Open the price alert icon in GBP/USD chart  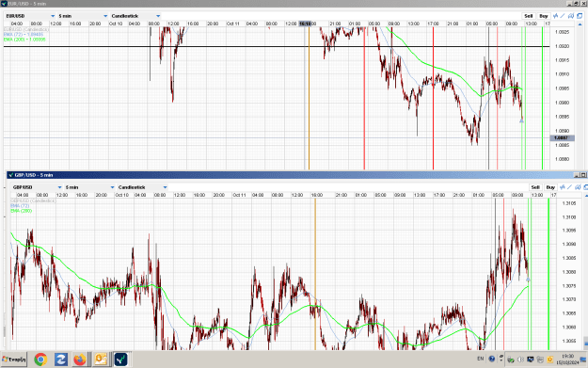pyautogui.click(x=578, y=187)
